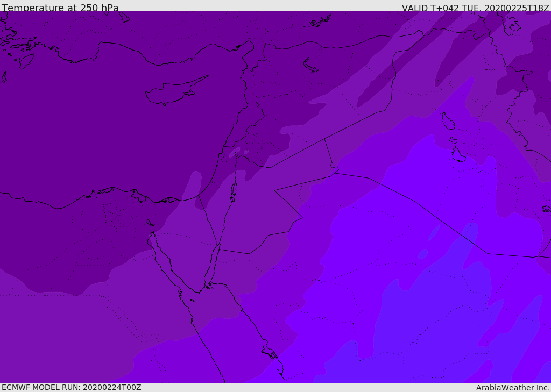Click Lake Assad in northern Syria
551x392 pixels.
pos(310,66)
